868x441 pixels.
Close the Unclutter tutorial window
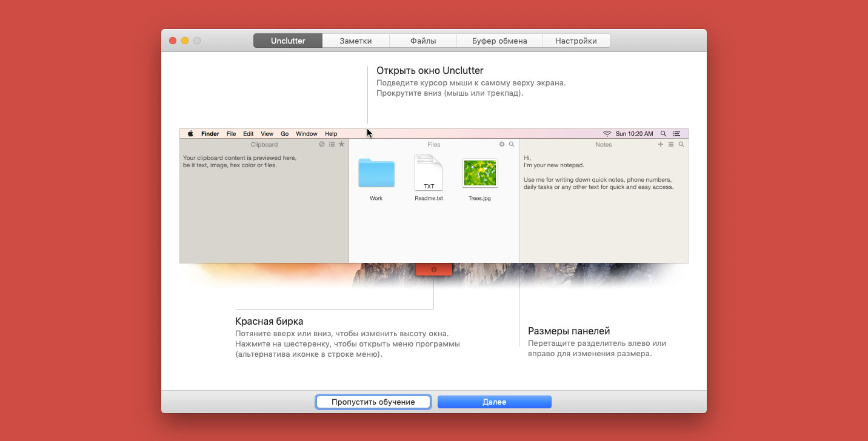coord(173,41)
